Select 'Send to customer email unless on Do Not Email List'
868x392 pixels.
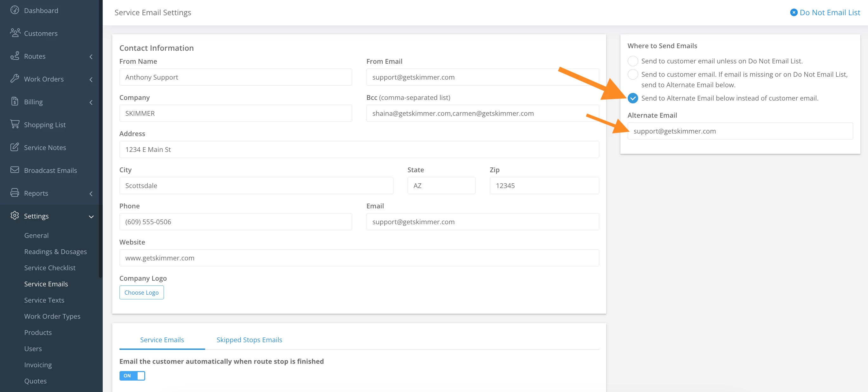632,61
